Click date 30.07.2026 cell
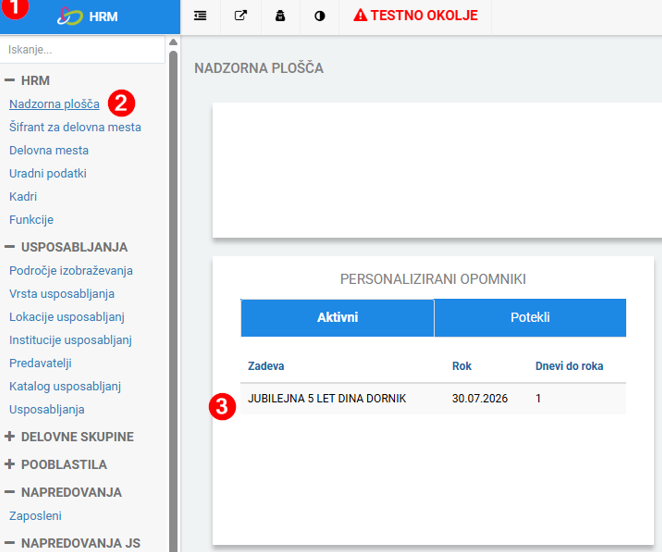The height and width of the screenshot is (552, 662). [480, 399]
